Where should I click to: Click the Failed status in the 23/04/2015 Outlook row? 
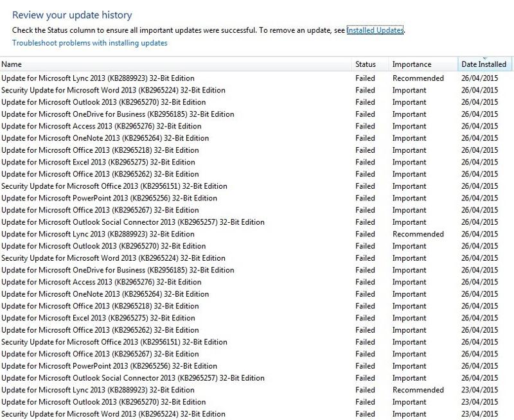coord(365,402)
